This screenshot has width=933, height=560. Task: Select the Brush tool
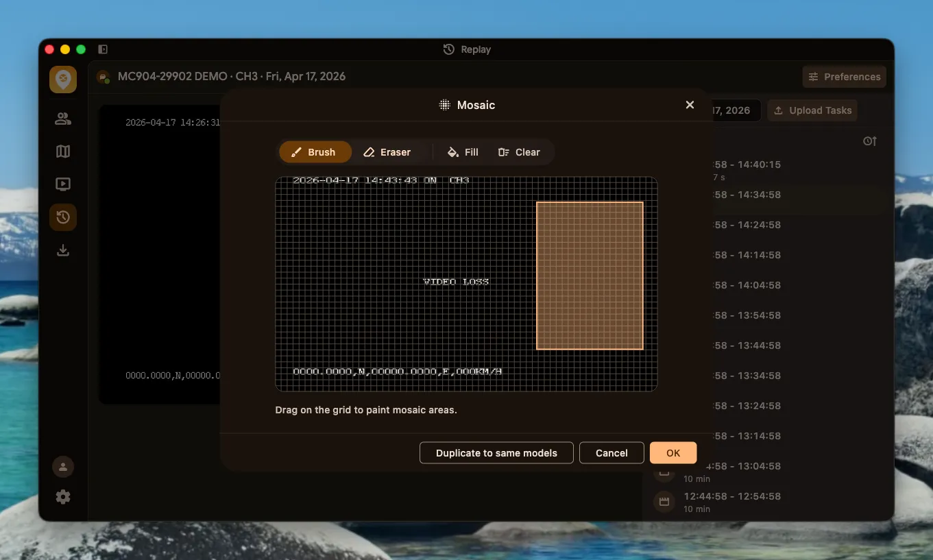(315, 152)
